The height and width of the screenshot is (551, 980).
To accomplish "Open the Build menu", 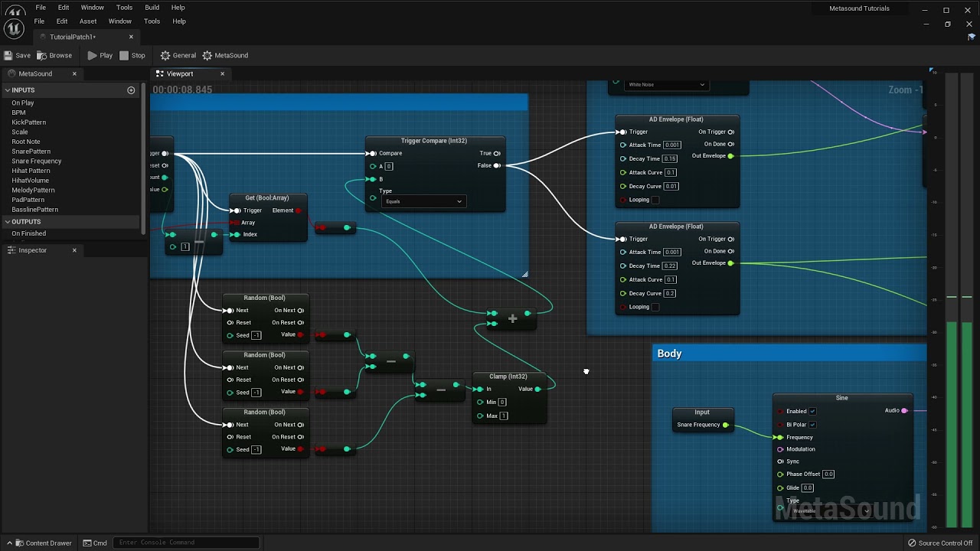I will click(x=152, y=8).
